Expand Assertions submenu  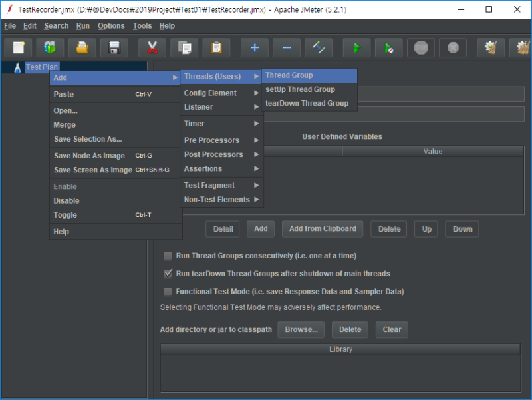221,169
